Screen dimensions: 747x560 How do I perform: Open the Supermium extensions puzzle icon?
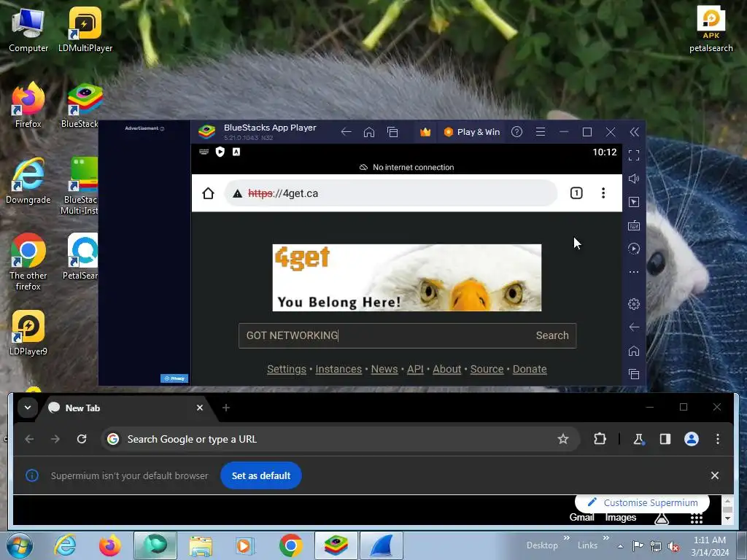600,438
